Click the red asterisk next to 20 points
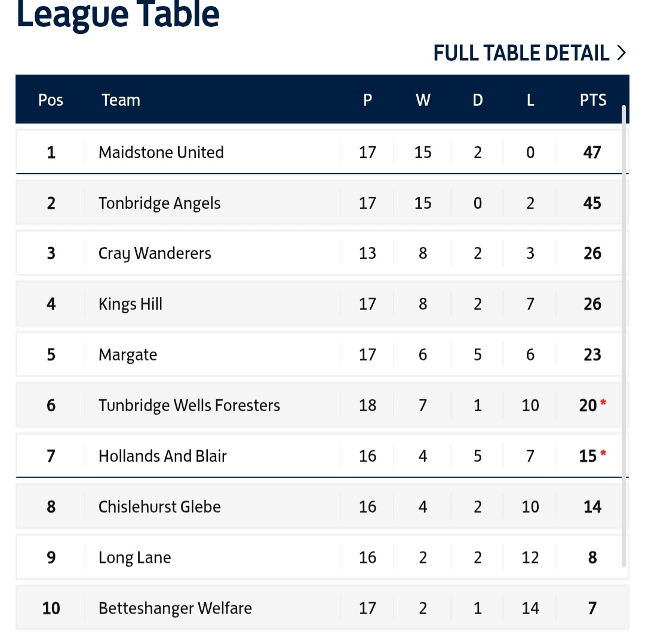The width and height of the screenshot is (645, 644). [x=603, y=404]
